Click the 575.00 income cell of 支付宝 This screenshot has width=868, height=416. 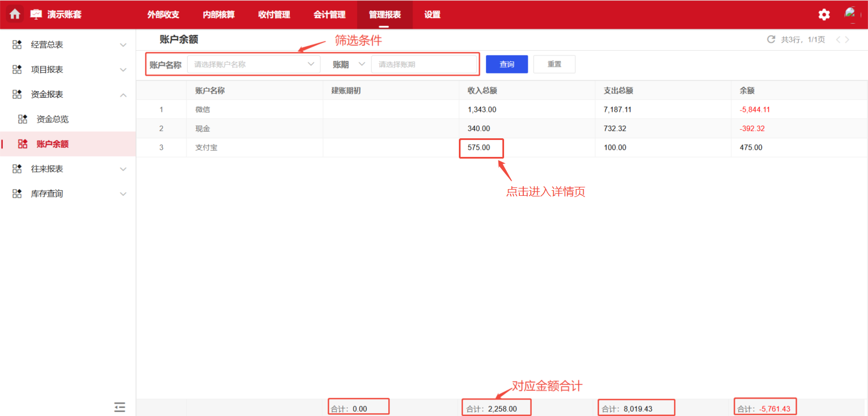(481, 147)
